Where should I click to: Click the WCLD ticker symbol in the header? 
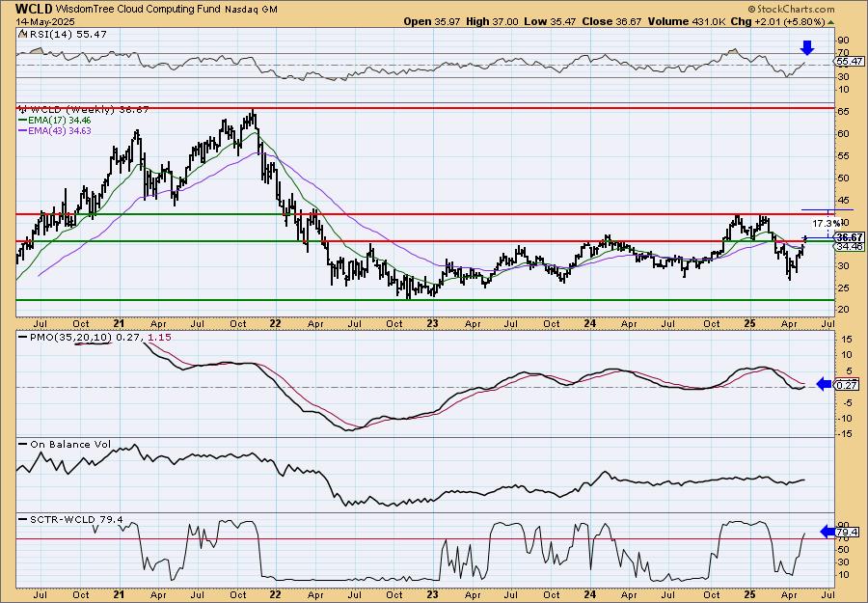pyautogui.click(x=35, y=9)
